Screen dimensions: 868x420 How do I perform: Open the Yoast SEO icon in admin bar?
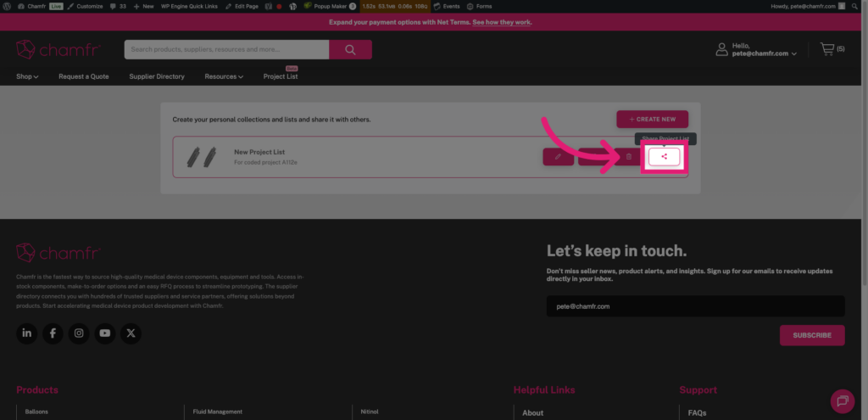point(269,6)
